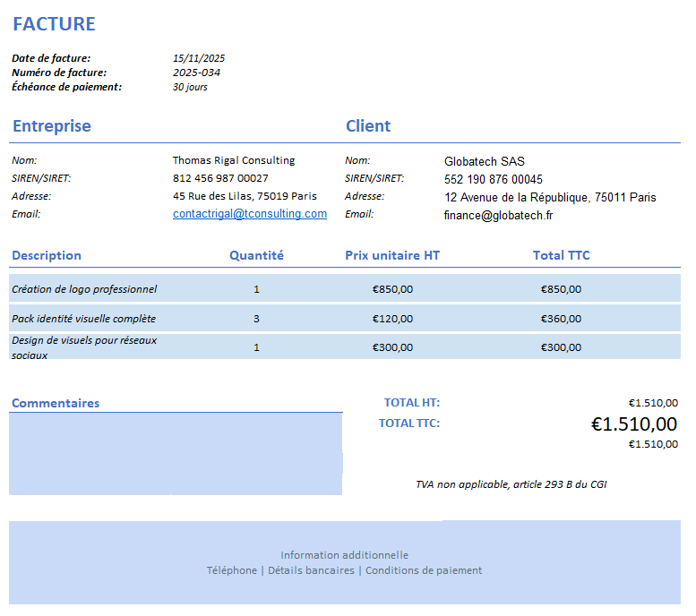Select quantity 1 in Création de logo row

[x=256, y=289]
